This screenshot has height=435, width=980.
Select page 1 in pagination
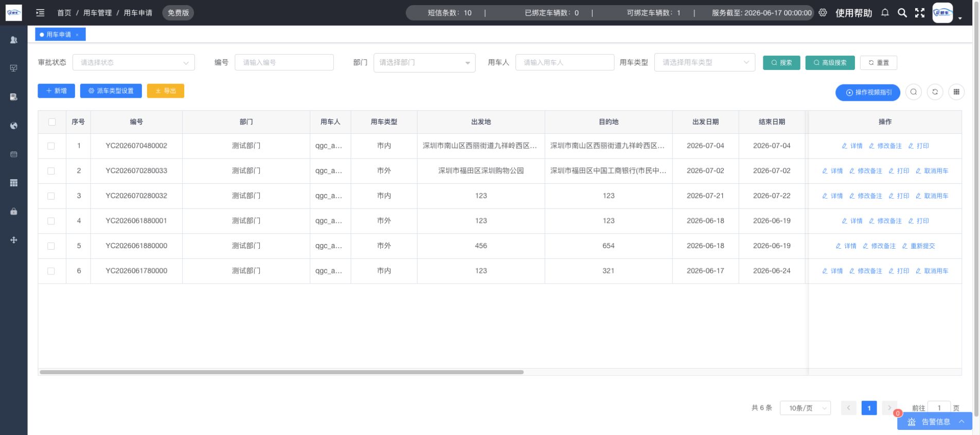click(869, 408)
